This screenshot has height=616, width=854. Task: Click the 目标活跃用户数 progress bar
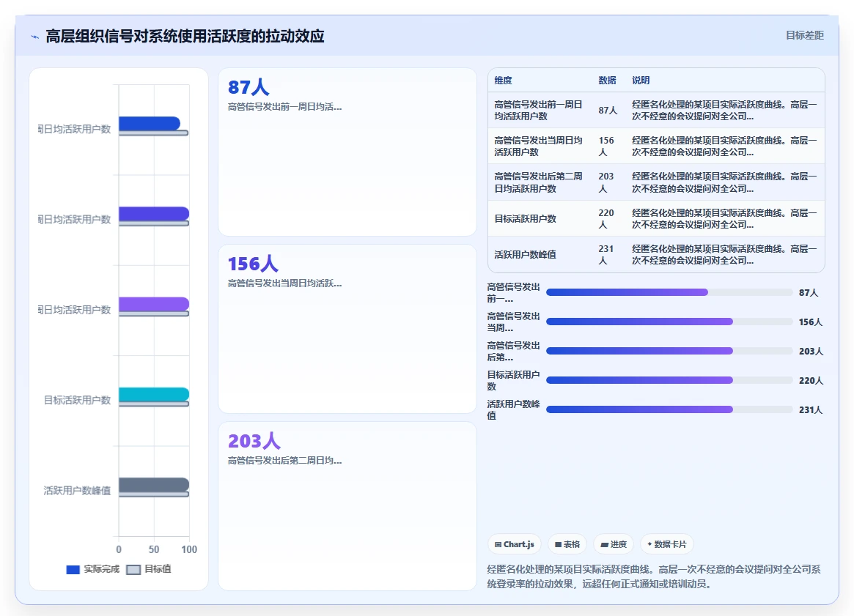tap(669, 380)
